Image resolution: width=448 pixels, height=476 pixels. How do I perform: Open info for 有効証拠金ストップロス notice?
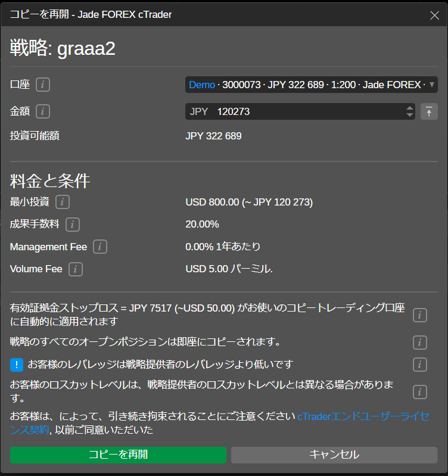pyautogui.click(x=420, y=315)
